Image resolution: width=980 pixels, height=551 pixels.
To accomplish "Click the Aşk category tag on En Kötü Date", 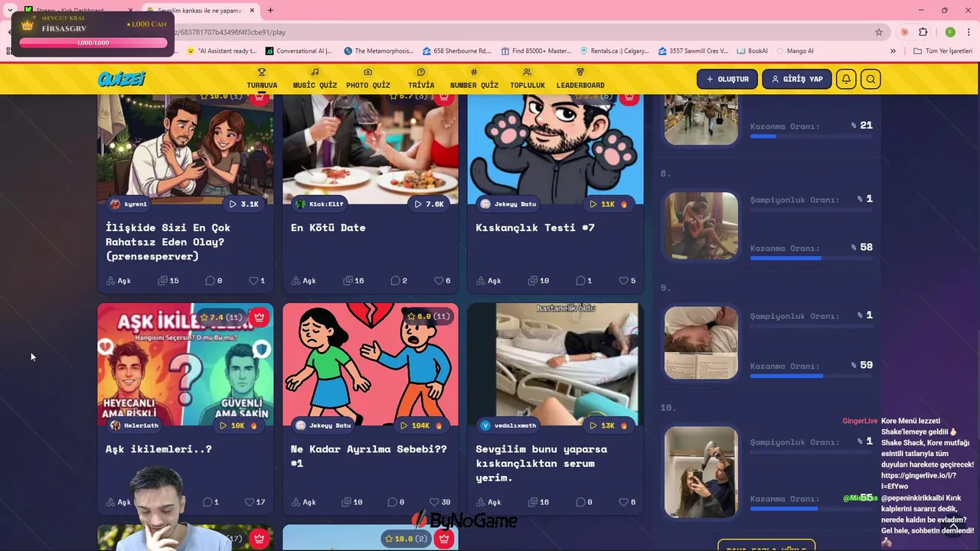I will (x=304, y=281).
